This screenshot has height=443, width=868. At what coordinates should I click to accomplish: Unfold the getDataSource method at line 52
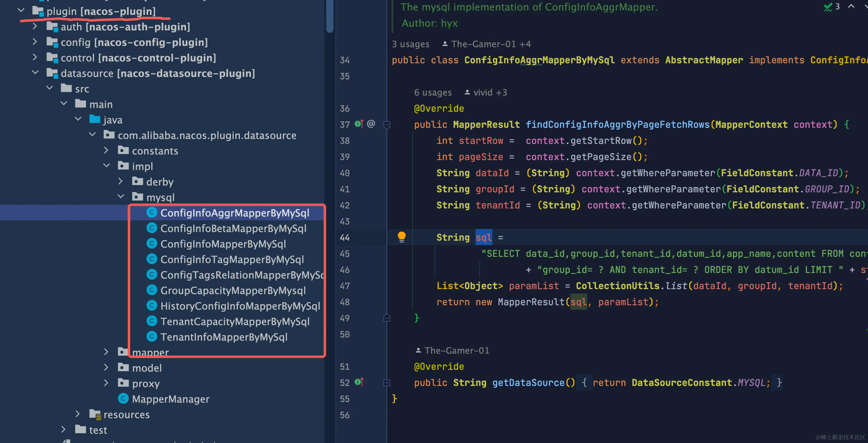coord(387,383)
